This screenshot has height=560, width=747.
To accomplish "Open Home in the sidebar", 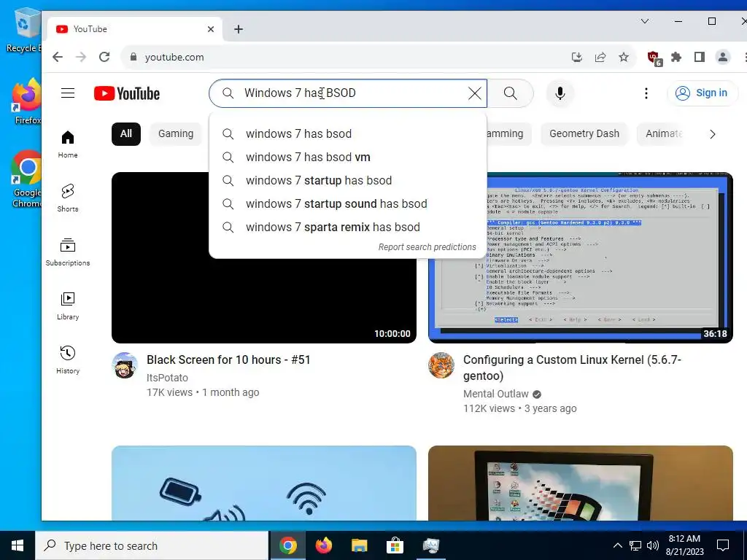I will (68, 144).
